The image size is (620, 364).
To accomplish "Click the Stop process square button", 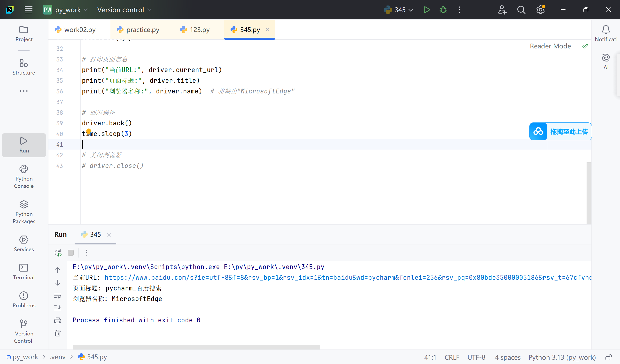I will (x=71, y=253).
